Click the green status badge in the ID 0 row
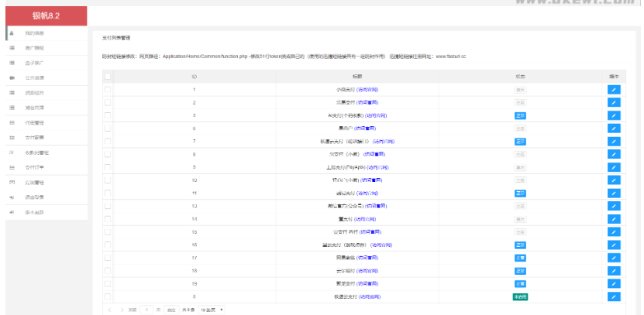 (520, 296)
